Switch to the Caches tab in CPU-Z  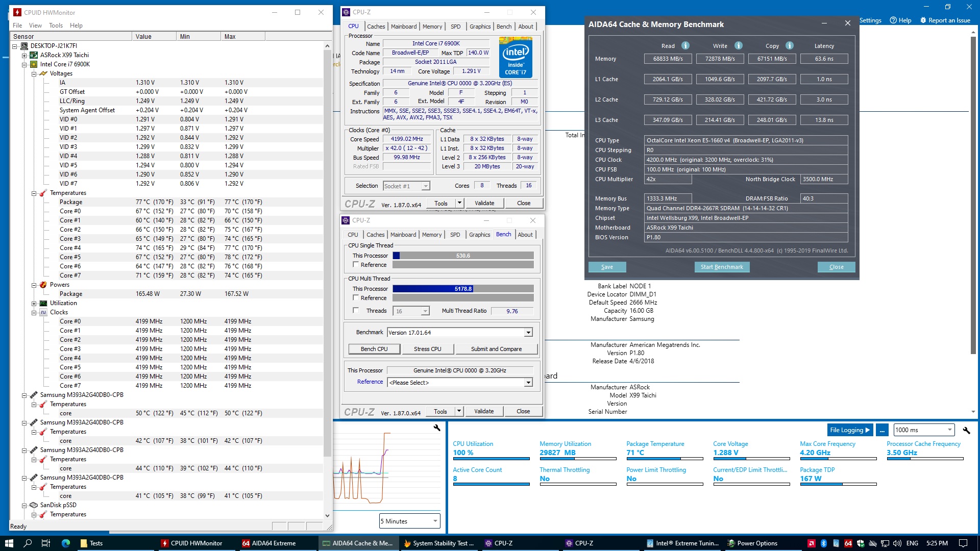click(x=376, y=27)
